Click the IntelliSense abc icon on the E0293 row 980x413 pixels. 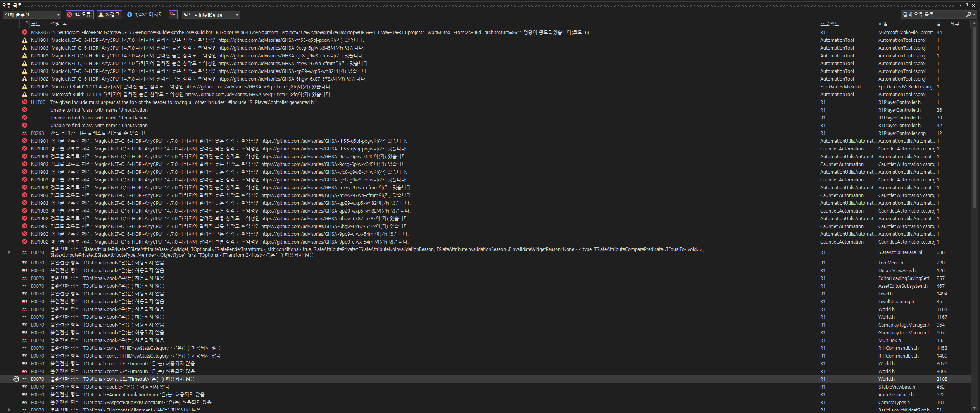tap(24, 133)
